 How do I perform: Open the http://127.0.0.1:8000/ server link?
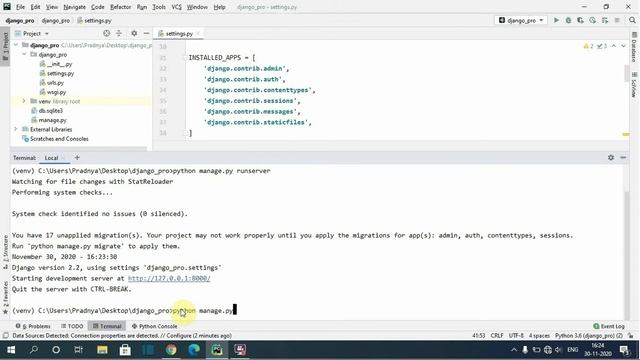tap(169, 278)
